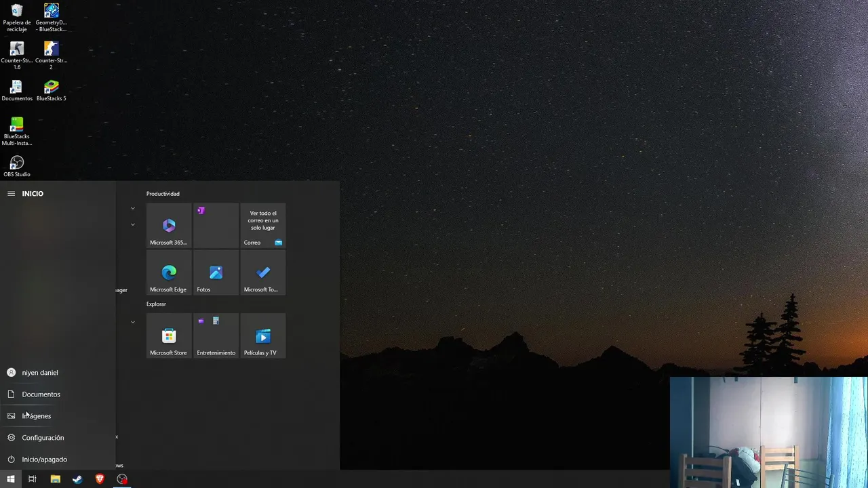Image resolution: width=868 pixels, height=488 pixels.
Task: Select the Counter-Strike 2 desktop shortcut
Action: (x=51, y=56)
